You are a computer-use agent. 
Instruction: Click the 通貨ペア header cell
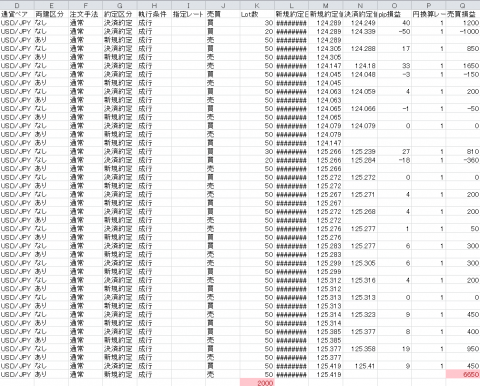pyautogui.click(x=17, y=14)
